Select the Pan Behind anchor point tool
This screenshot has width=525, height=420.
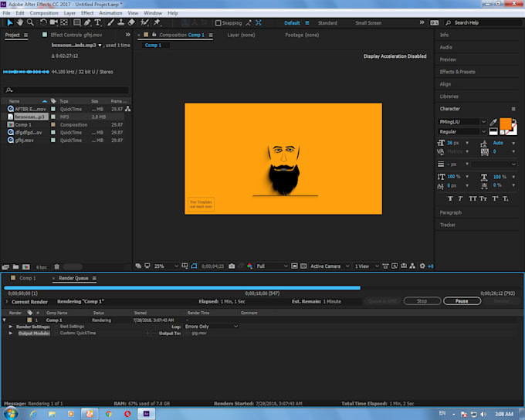click(x=64, y=22)
